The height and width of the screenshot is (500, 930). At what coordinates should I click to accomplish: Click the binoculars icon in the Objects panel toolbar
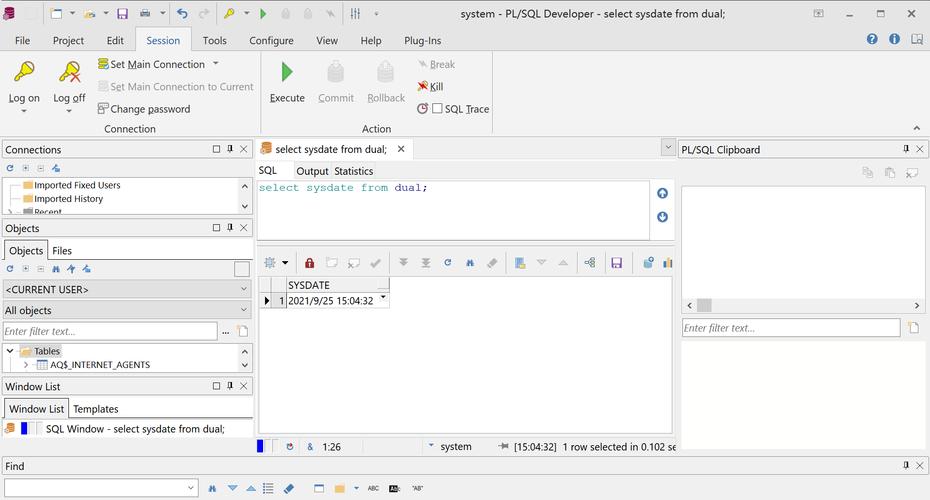point(56,269)
